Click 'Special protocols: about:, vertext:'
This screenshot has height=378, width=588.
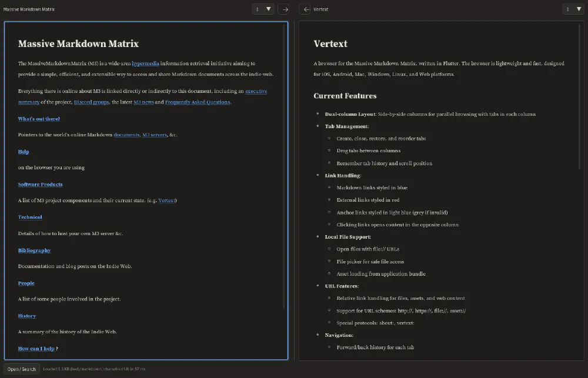375,323
